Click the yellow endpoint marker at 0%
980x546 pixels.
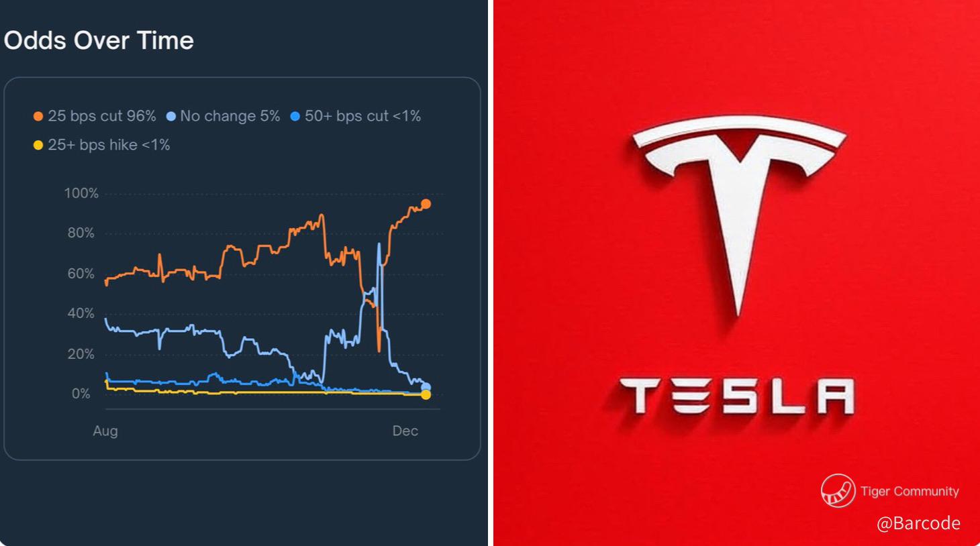click(x=426, y=395)
